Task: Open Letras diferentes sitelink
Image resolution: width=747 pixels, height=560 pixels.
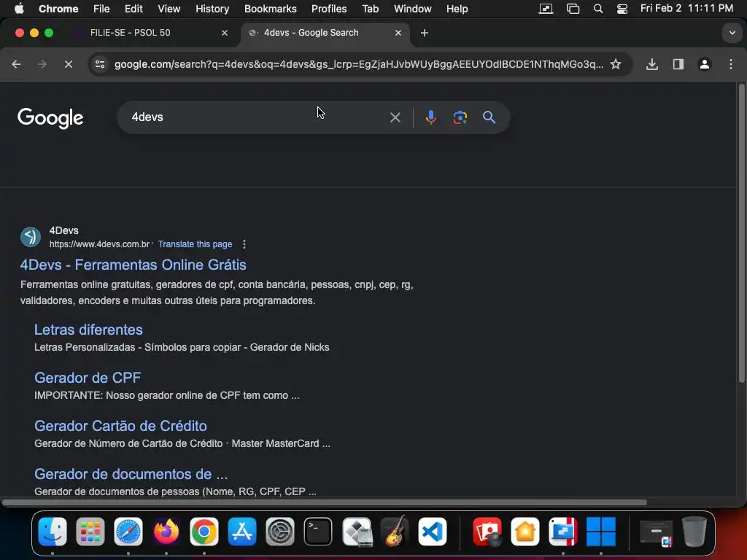Action: click(88, 330)
